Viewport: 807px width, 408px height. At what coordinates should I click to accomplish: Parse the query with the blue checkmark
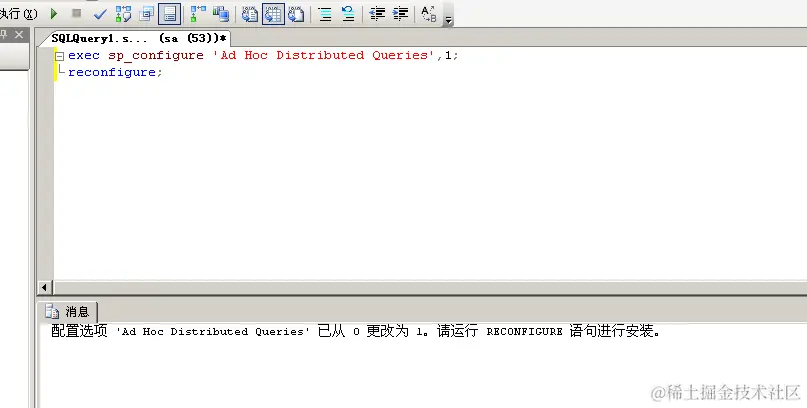pos(100,14)
